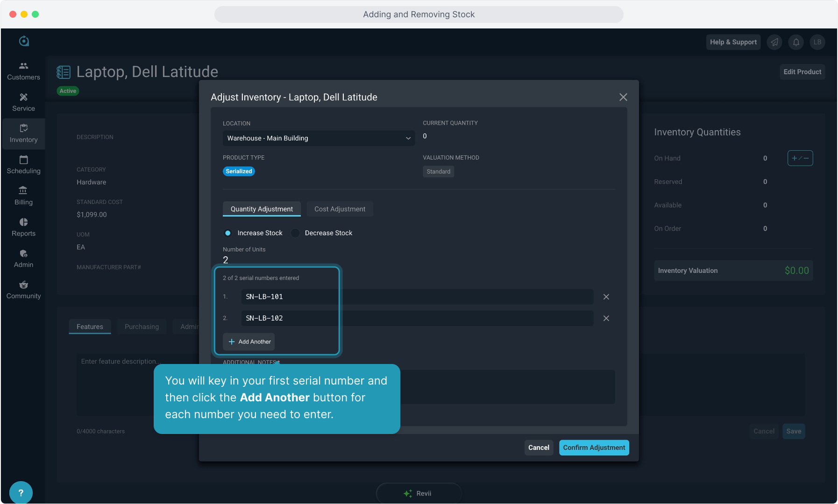The height and width of the screenshot is (504, 838).
Task: Open Billing in the sidebar
Action: (23, 196)
